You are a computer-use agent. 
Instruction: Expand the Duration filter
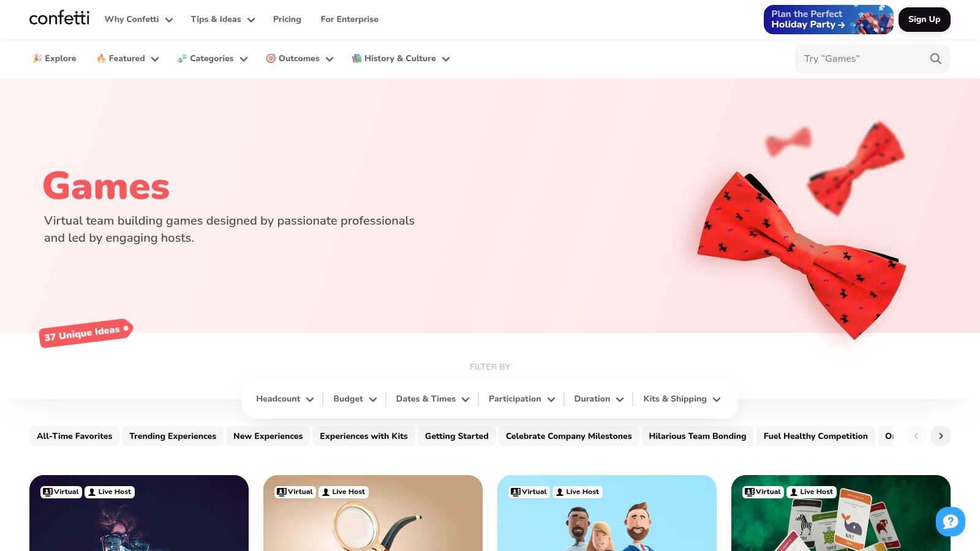599,399
